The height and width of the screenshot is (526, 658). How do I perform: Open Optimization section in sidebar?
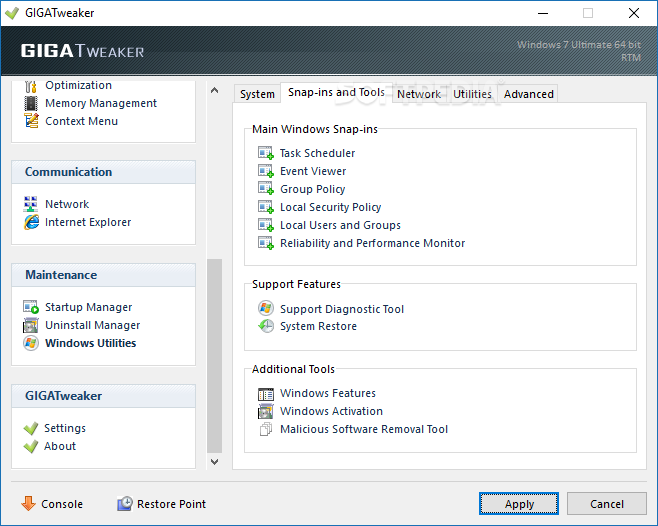tap(78, 85)
